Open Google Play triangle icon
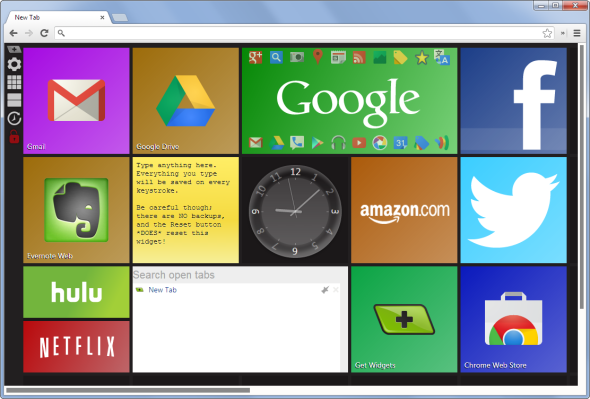 click(x=318, y=143)
